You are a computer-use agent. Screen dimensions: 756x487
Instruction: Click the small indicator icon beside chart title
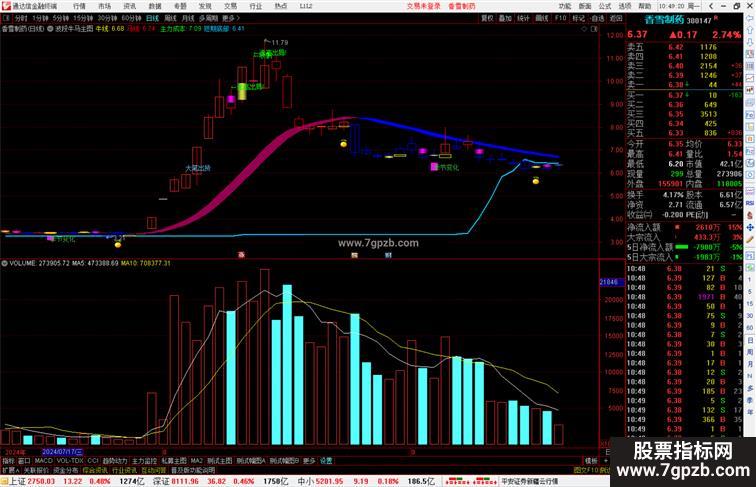(x=50, y=29)
